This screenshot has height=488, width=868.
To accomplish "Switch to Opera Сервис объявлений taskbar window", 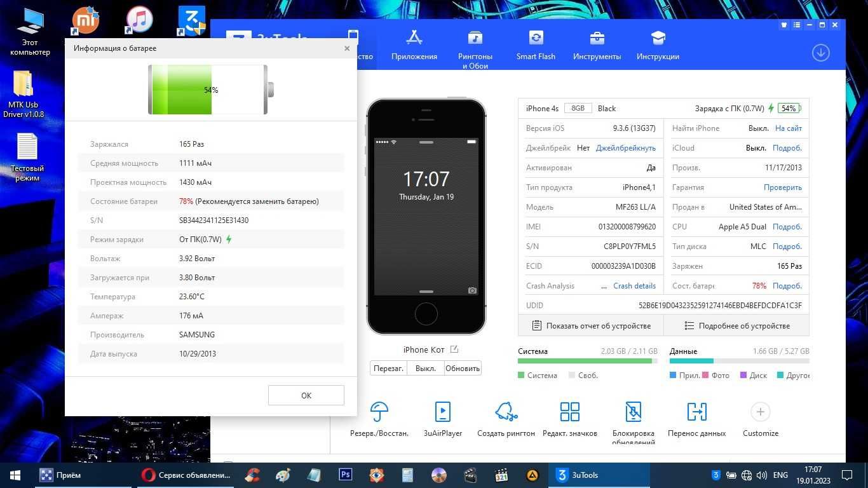I will (187, 475).
